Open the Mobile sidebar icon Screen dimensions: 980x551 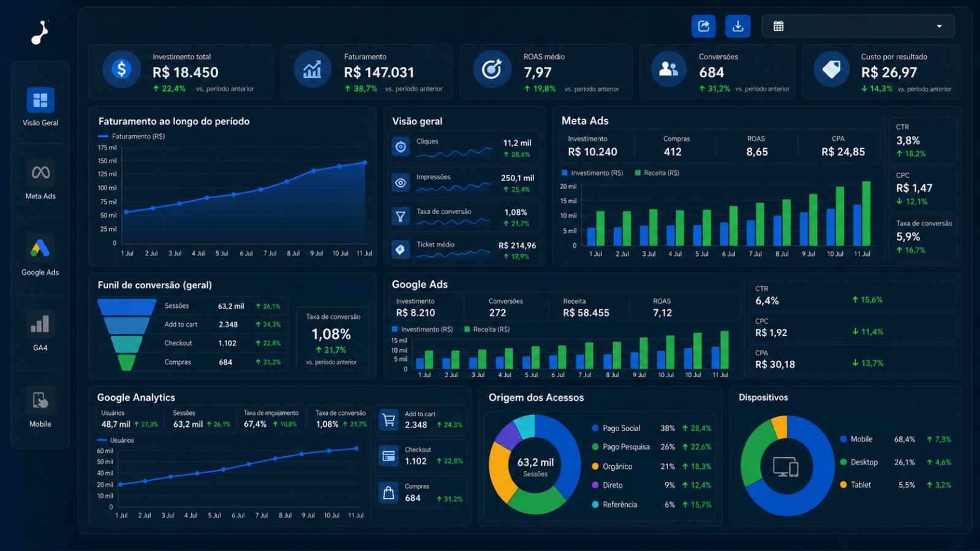point(40,400)
